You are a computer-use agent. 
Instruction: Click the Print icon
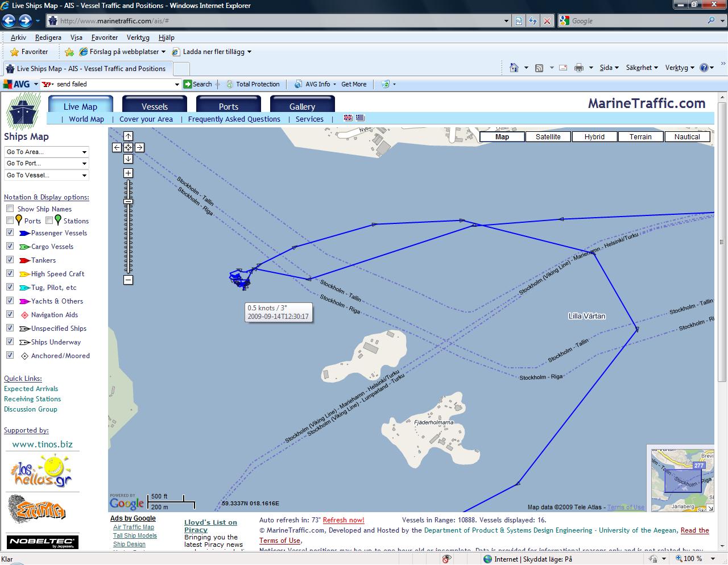tap(579, 68)
